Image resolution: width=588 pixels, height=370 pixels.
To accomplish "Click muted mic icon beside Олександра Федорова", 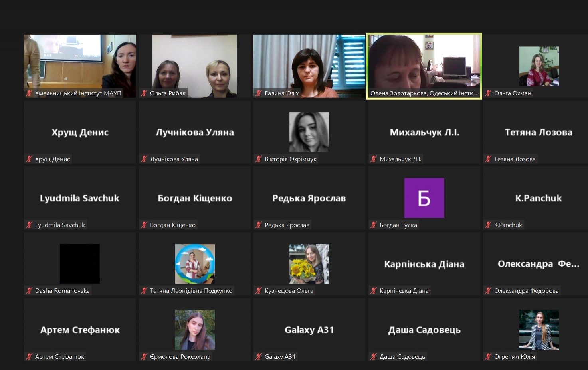I will pyautogui.click(x=488, y=291).
